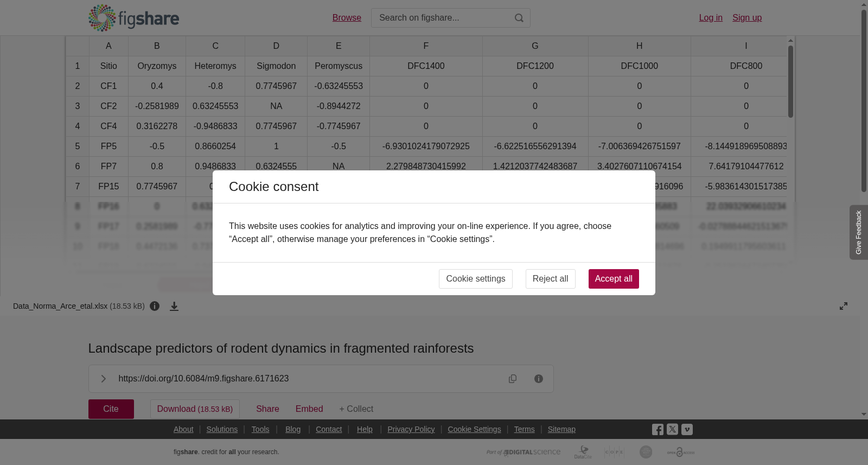The width and height of the screenshot is (868, 465).
Task: Open Terms footer link
Action: [x=524, y=429]
